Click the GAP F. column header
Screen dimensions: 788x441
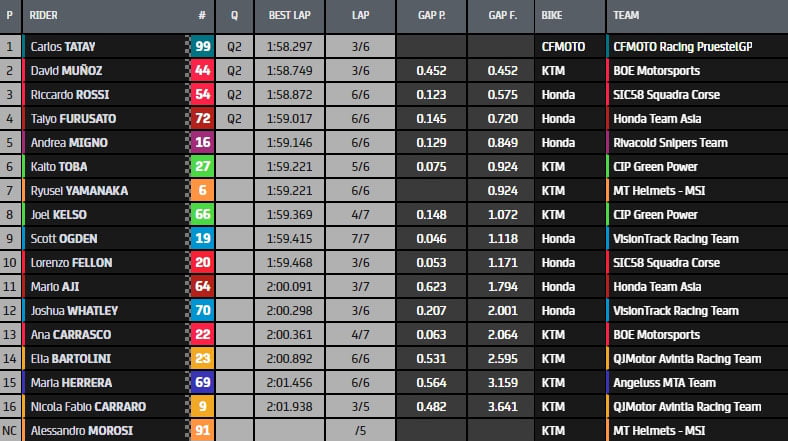coord(502,17)
